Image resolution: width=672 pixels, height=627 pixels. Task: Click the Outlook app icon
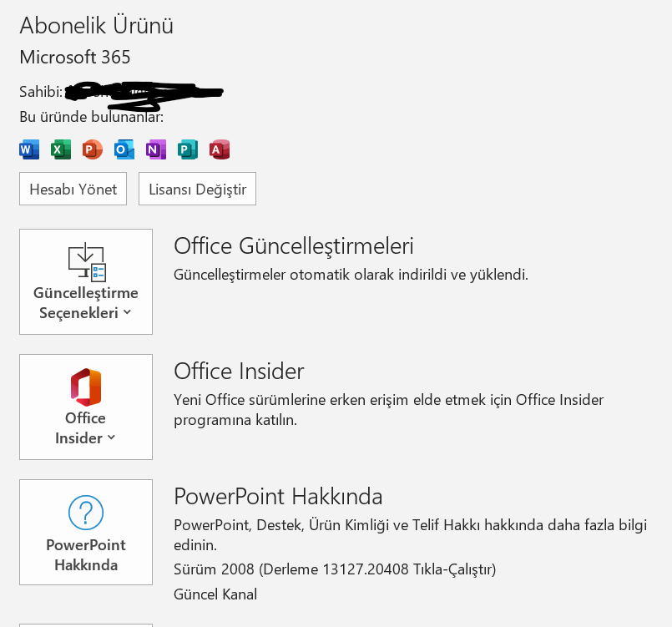click(x=124, y=149)
